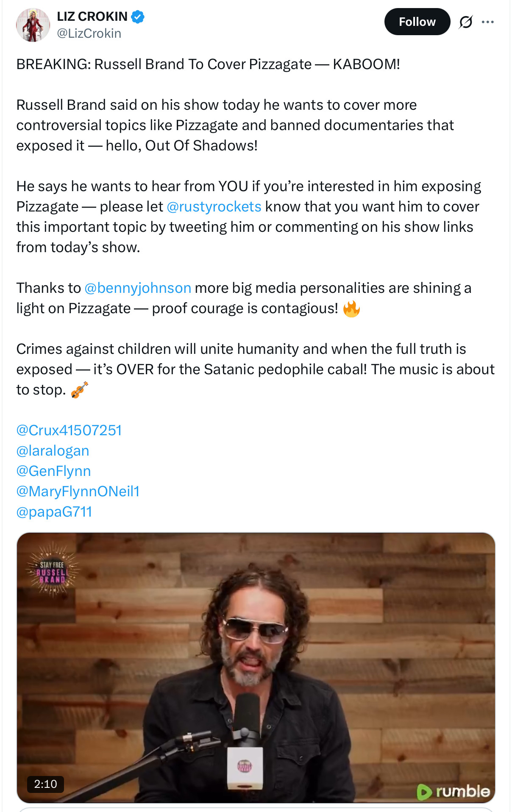Open Liz Crokin's profile avatar
This screenshot has width=515, height=812.
point(33,25)
